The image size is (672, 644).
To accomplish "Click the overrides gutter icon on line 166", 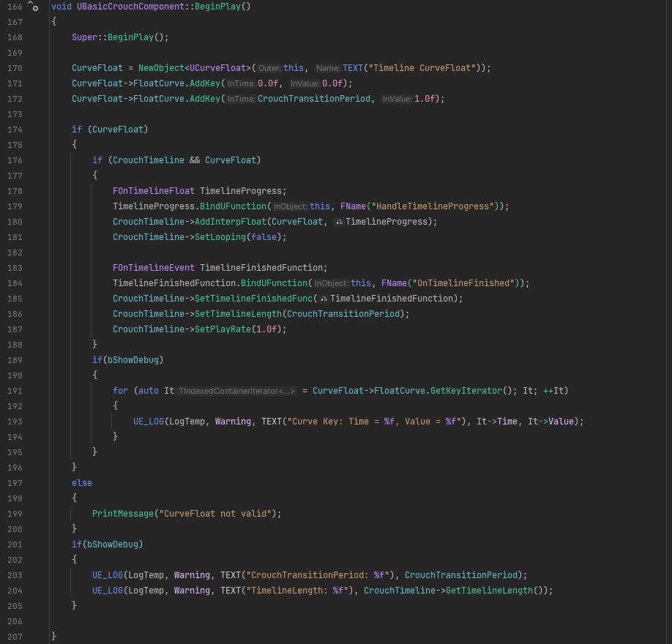I will [32, 7].
